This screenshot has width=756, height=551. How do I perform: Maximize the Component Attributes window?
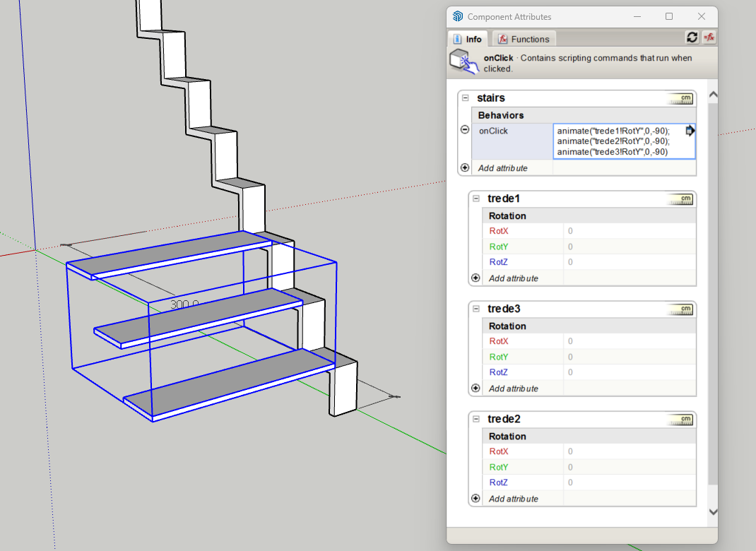668,16
